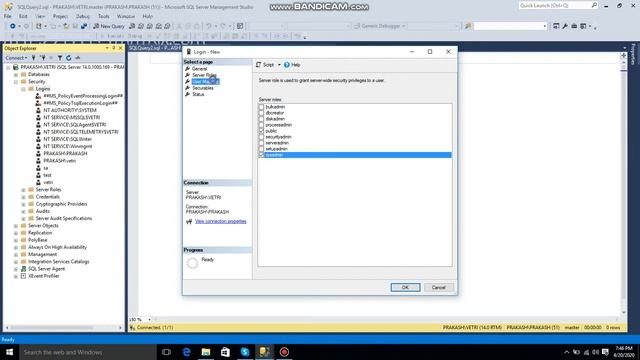
Task: Click the Task View icon on taskbar
Action: point(166,352)
